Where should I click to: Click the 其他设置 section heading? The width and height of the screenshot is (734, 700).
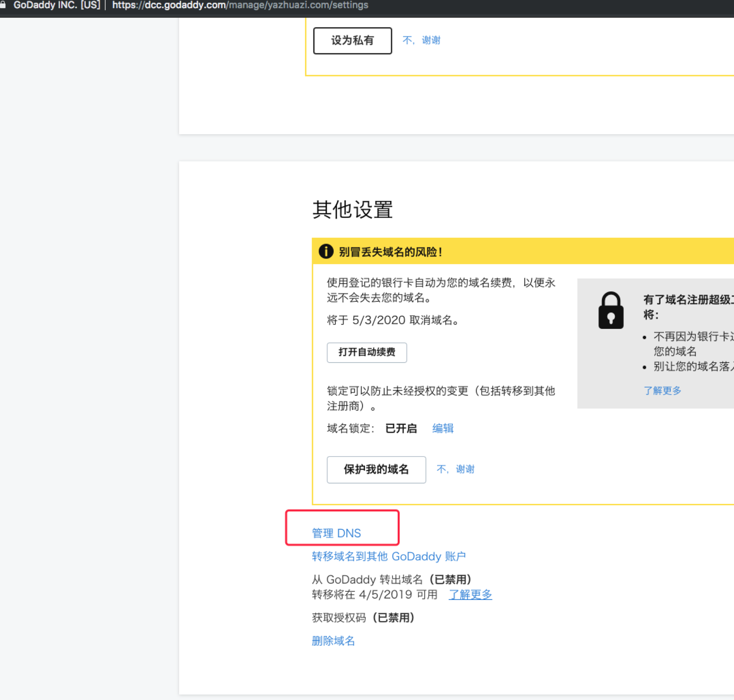[x=352, y=210]
